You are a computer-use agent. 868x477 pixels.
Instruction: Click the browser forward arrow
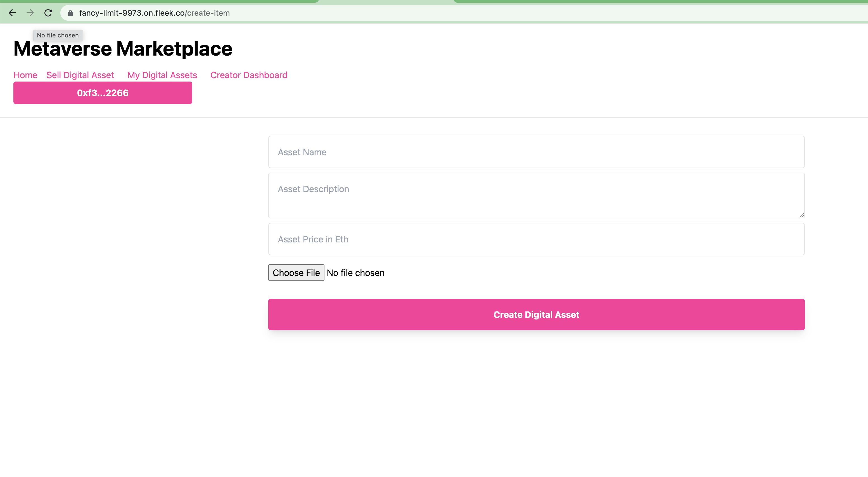[30, 13]
